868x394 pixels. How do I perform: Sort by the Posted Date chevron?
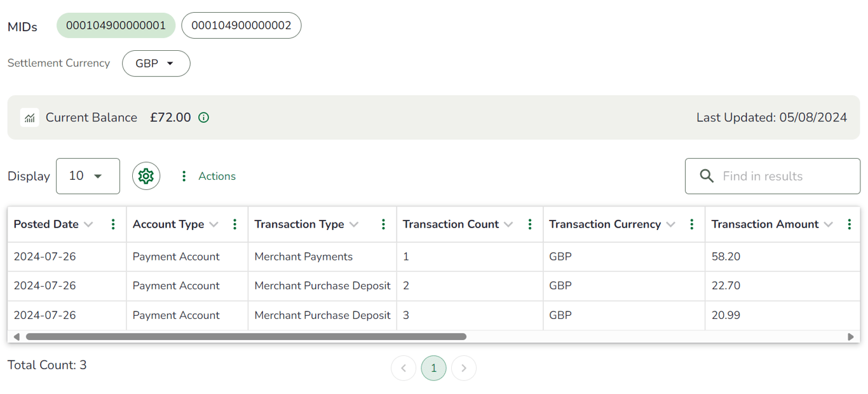coord(89,224)
